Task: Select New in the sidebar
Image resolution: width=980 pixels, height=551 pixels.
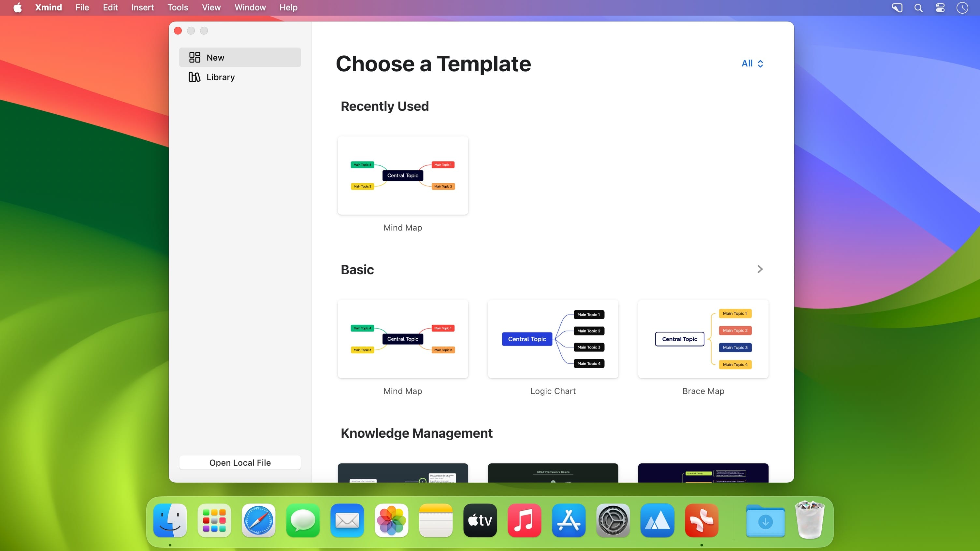Action: point(240,57)
